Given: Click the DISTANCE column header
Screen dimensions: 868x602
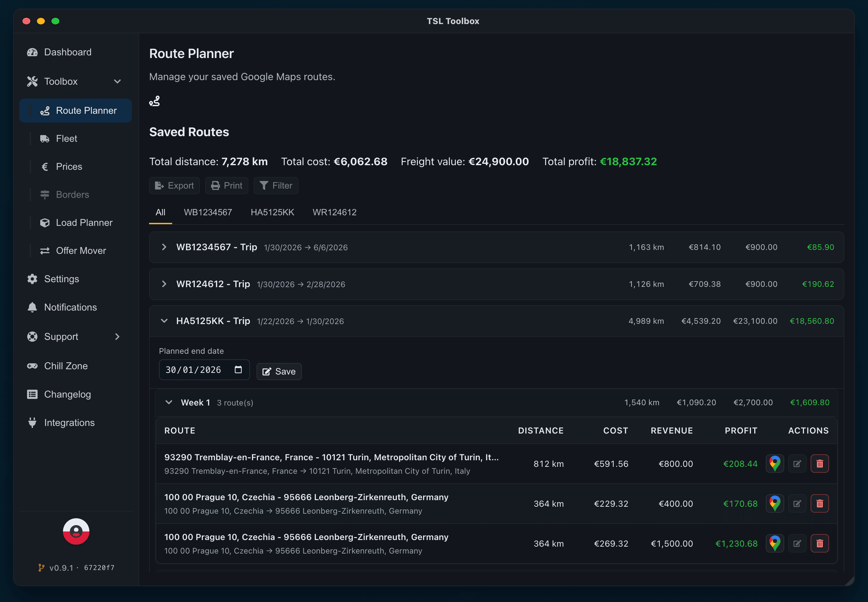Looking at the screenshot, I should [541, 430].
